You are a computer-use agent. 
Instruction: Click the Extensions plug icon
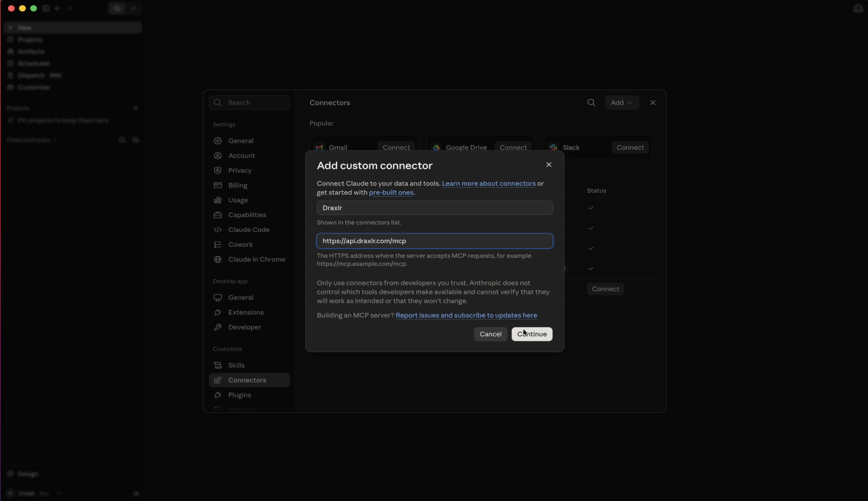tap(217, 312)
